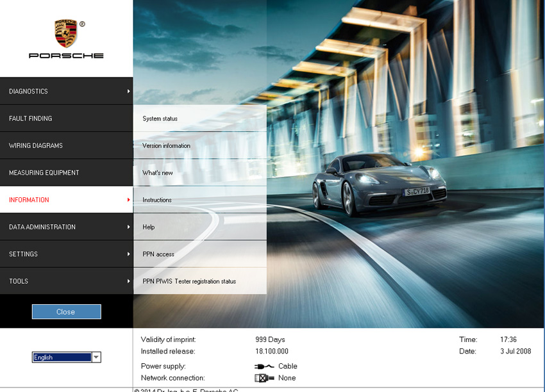Click the Cable power supply text
The height and width of the screenshot is (392, 545).
click(288, 366)
